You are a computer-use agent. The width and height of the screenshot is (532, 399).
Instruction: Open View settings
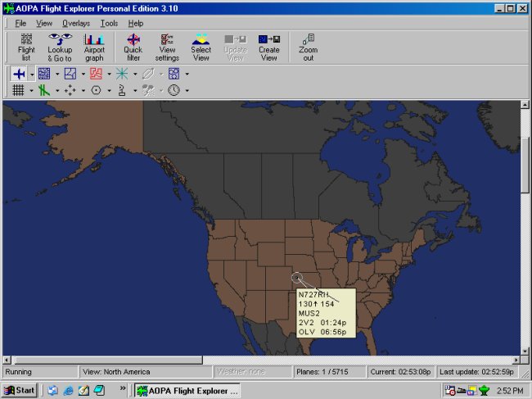coord(167,48)
